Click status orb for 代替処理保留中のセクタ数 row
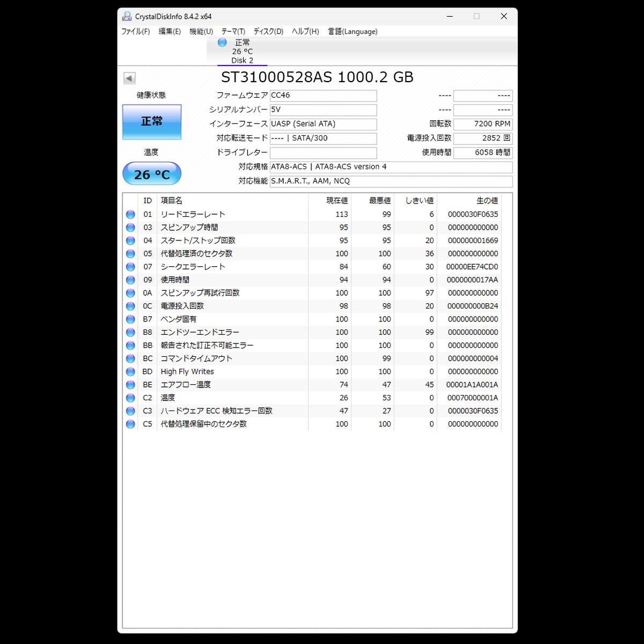 (130, 424)
